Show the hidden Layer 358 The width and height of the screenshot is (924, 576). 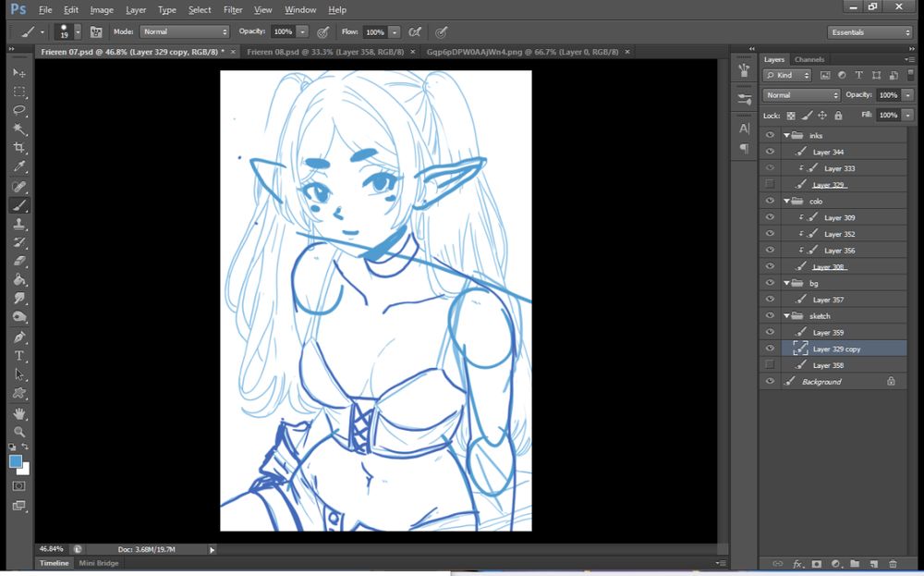coord(770,365)
